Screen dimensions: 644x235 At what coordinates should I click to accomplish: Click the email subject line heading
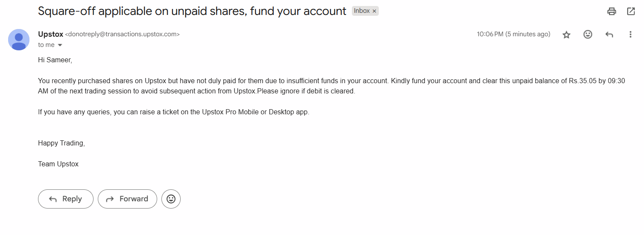click(x=192, y=11)
